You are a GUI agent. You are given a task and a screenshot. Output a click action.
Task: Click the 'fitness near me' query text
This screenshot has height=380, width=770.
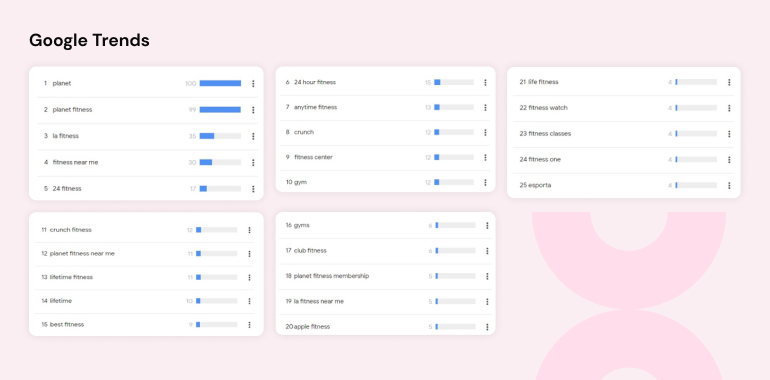click(76, 163)
